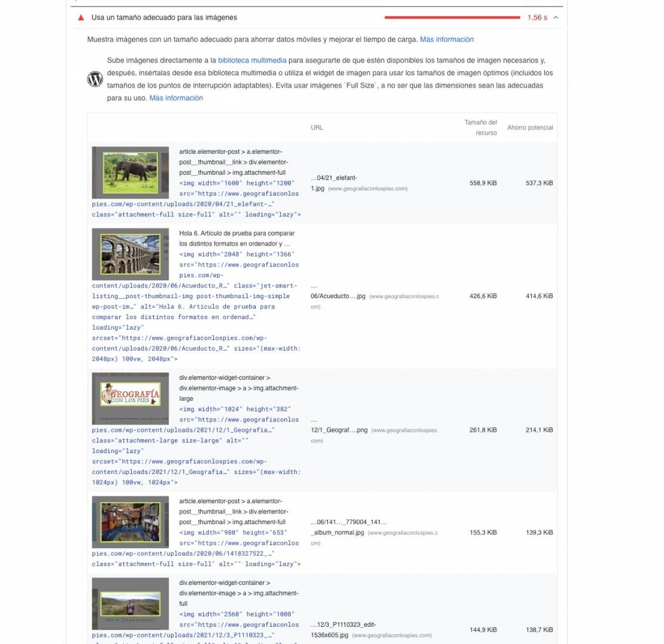This screenshot has width=664, height=644.
Task: Open the first 'Más información' link
Action: pyautogui.click(x=446, y=39)
